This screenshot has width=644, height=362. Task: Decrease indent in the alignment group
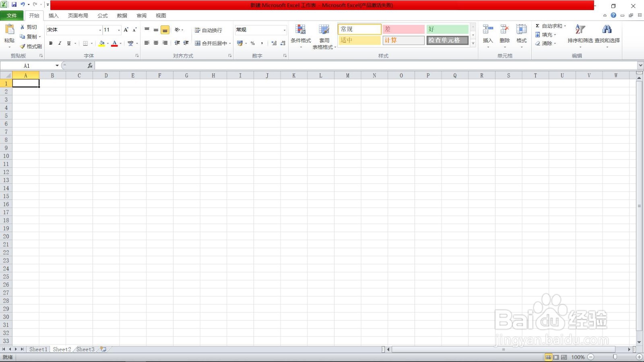[x=177, y=43]
